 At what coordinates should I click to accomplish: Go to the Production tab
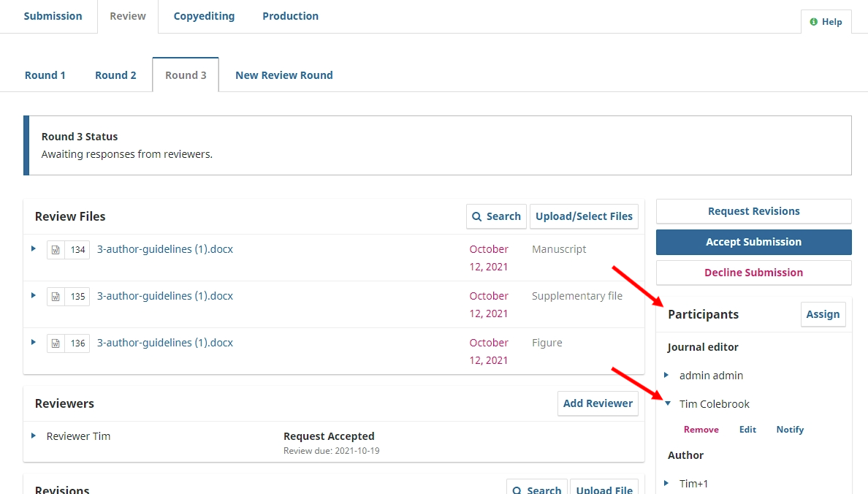(x=291, y=16)
